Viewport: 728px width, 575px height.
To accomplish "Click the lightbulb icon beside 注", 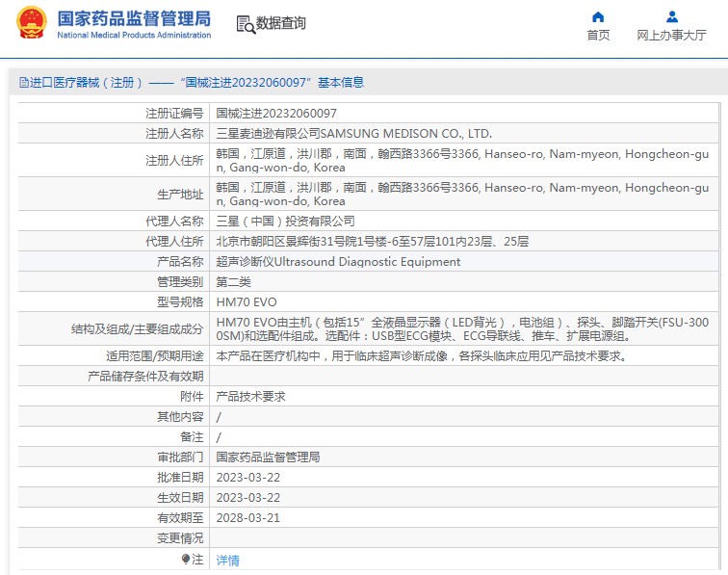I will (x=186, y=559).
